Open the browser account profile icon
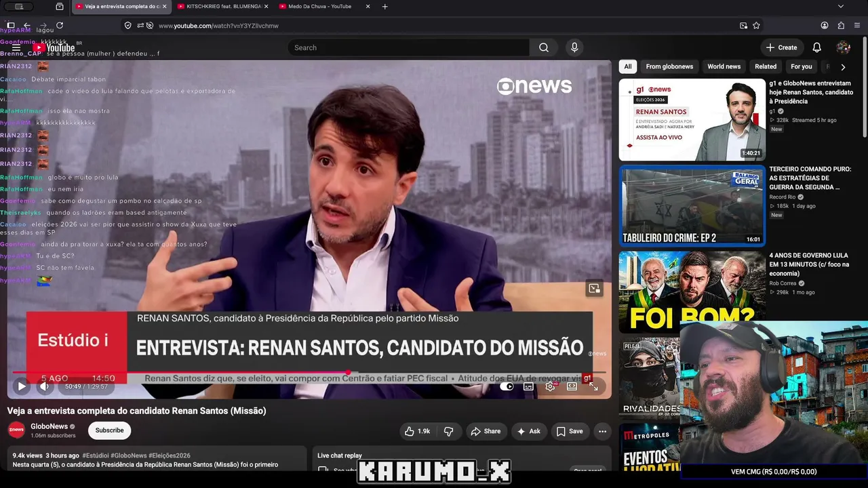This screenshot has height=488, width=868. 825,26
